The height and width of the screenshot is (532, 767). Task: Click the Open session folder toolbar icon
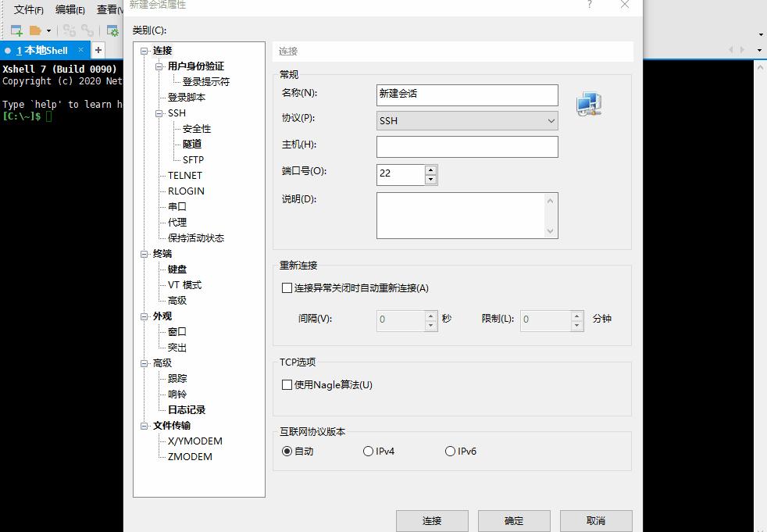click(34, 30)
